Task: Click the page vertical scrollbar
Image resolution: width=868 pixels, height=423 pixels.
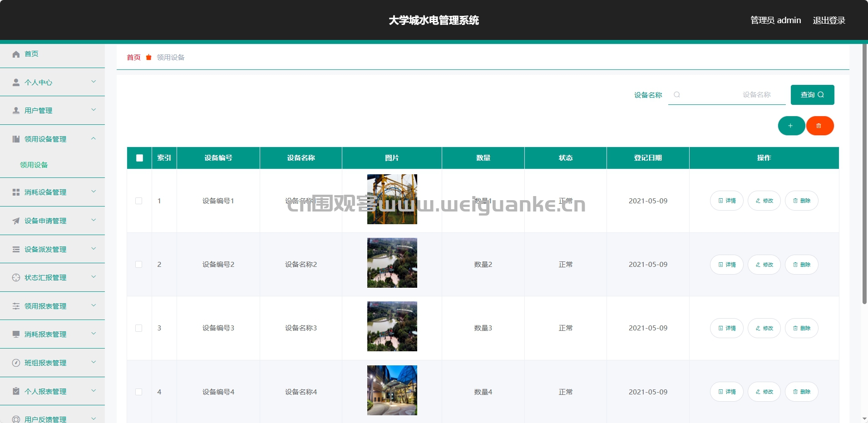Action: tap(864, 174)
